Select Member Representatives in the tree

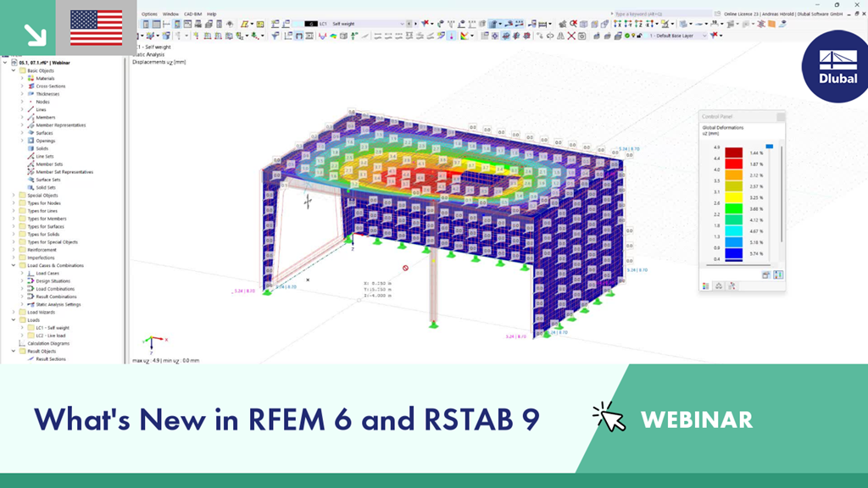point(61,125)
